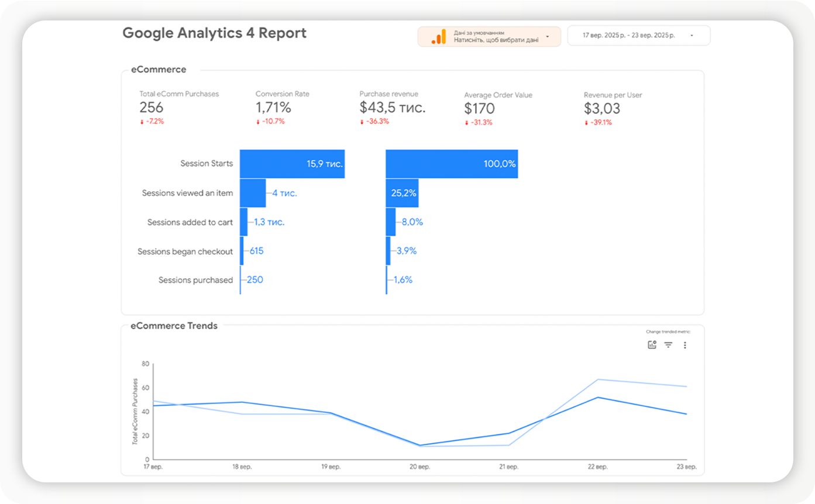Click the orange Google Analytics logo icon
The width and height of the screenshot is (815, 504).
tap(438, 37)
